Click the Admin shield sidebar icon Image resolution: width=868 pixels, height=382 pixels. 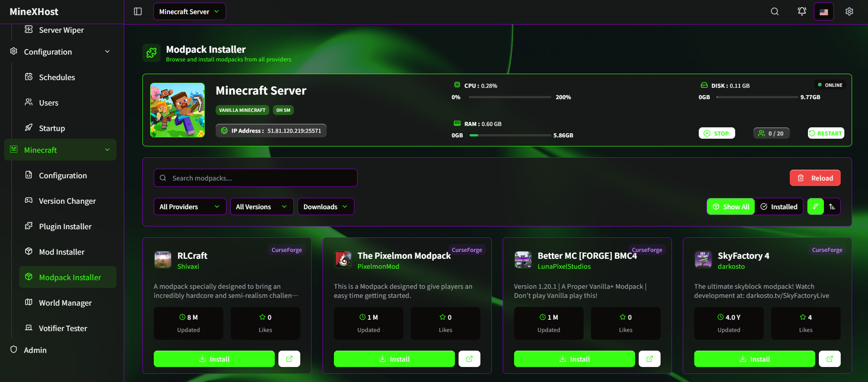14,349
